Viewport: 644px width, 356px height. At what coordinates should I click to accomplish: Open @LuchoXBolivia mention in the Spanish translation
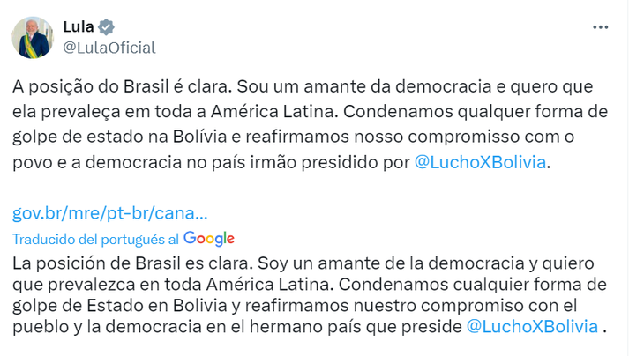pos(531,326)
